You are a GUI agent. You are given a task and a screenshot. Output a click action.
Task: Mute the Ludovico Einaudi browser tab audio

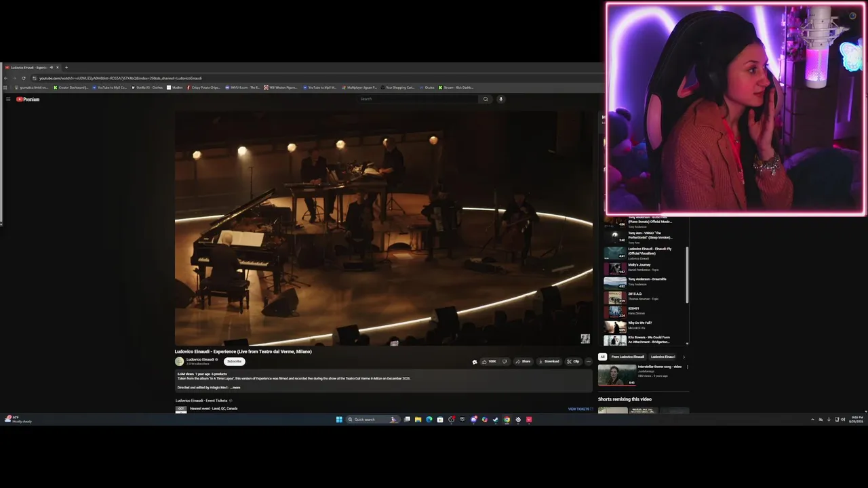51,67
